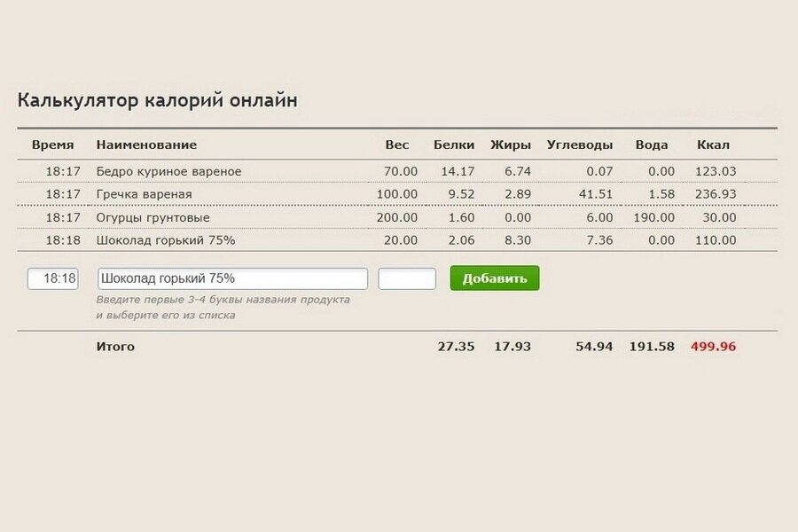Click weight value 70.00
This screenshot has height=532, width=798.
(401, 171)
